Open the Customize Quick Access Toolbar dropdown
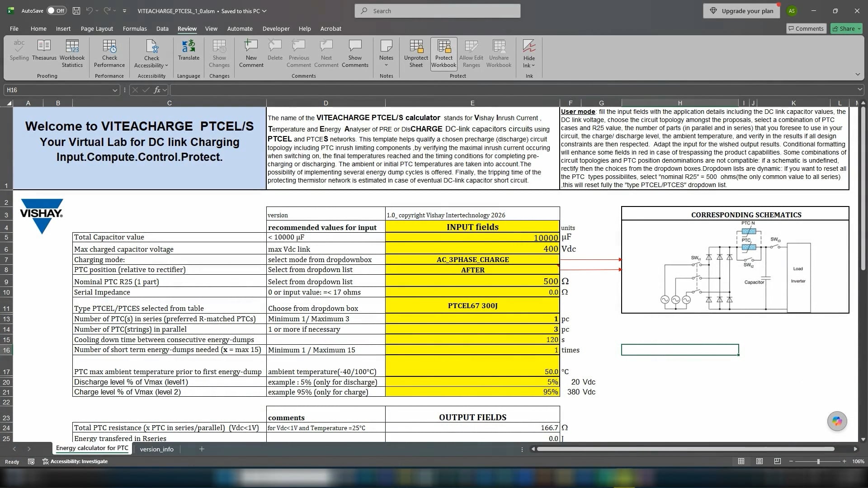Viewport: 868px width, 488px height. click(x=124, y=11)
